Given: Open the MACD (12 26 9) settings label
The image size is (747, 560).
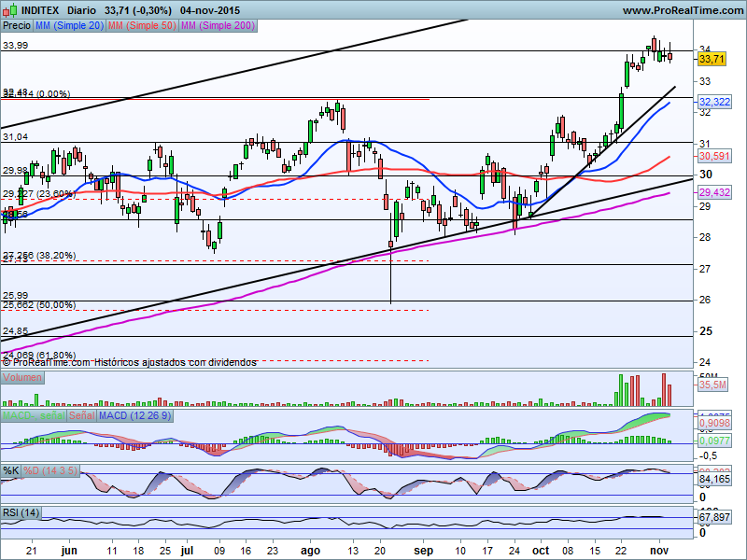Looking at the screenshot, I should click(134, 415).
